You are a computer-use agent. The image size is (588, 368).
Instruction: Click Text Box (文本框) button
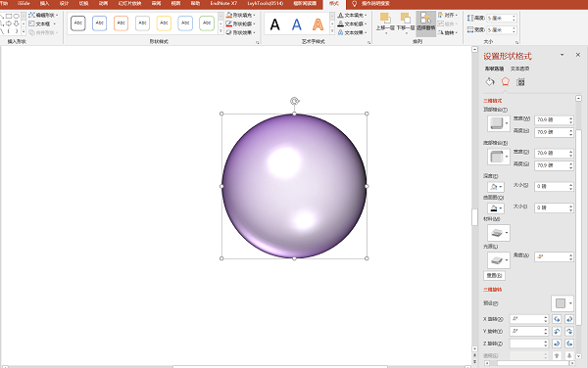point(42,23)
